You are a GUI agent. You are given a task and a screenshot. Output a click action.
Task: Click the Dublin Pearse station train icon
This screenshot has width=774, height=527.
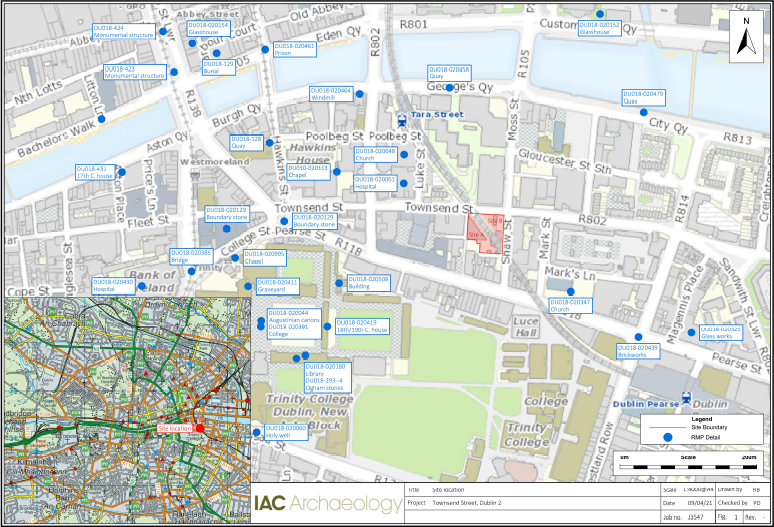686,396
